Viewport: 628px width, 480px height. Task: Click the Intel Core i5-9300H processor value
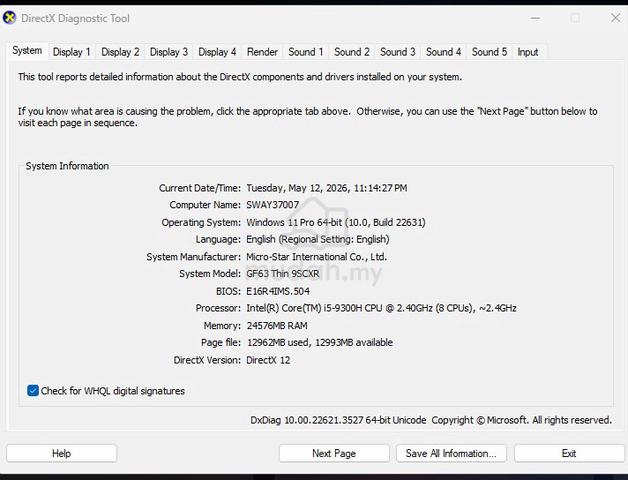pos(381,308)
